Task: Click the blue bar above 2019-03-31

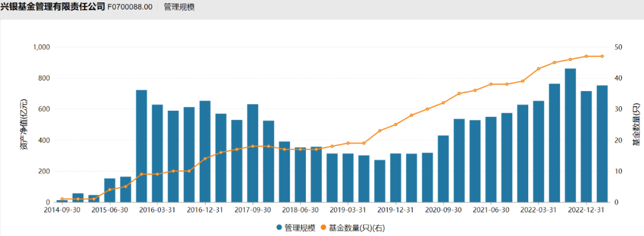Action: click(348, 178)
